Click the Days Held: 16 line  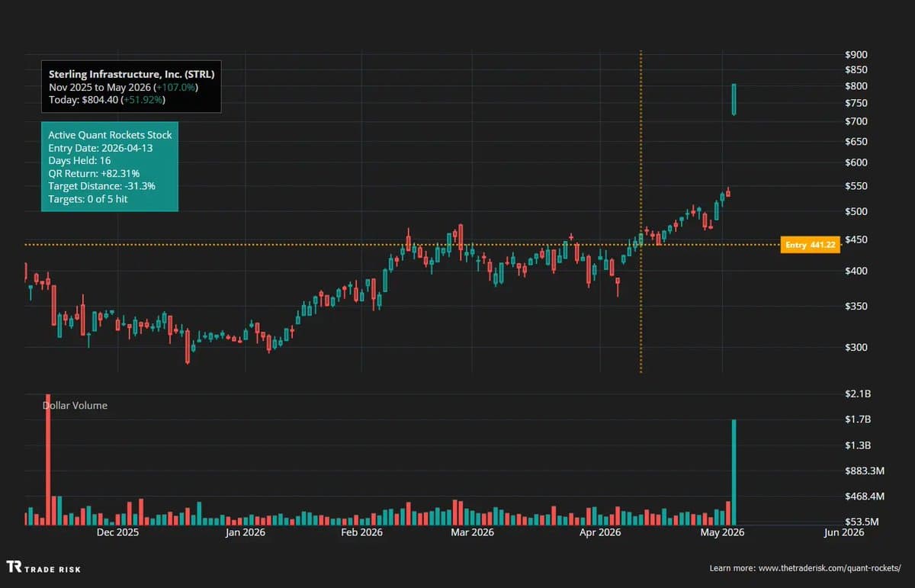pos(80,161)
